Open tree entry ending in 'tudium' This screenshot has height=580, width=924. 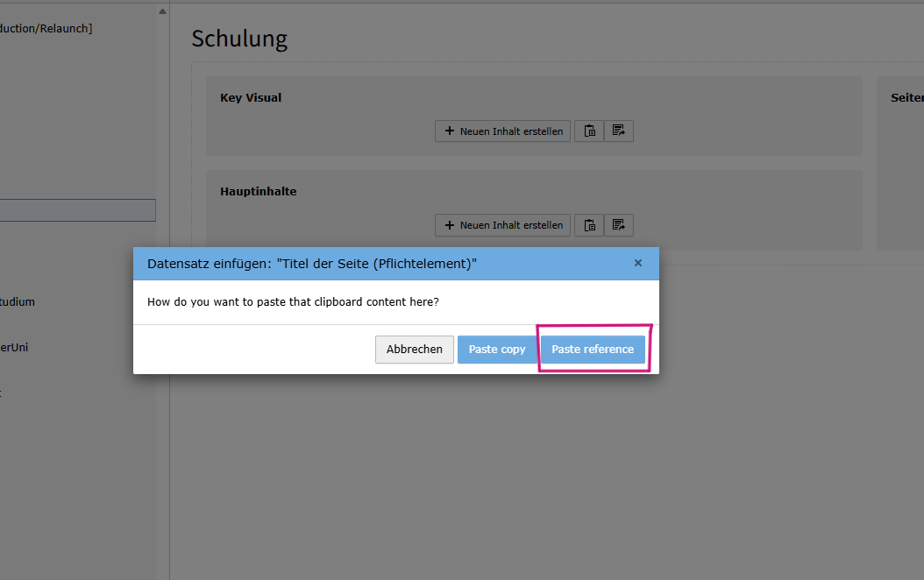[x=18, y=302]
